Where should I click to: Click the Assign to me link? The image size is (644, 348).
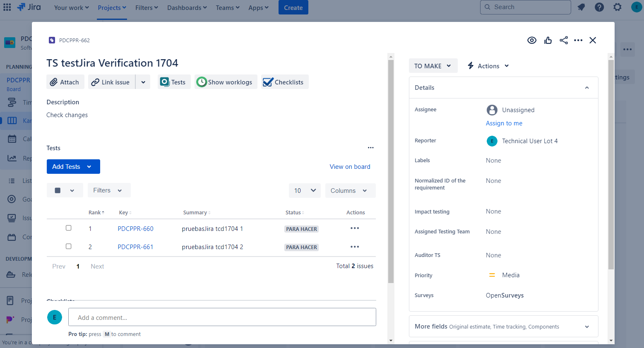click(504, 123)
